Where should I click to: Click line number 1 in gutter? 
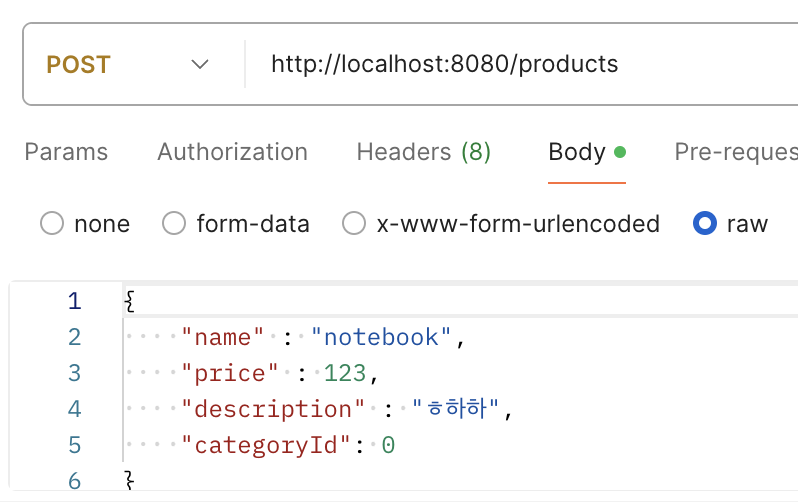pyautogui.click(x=75, y=301)
